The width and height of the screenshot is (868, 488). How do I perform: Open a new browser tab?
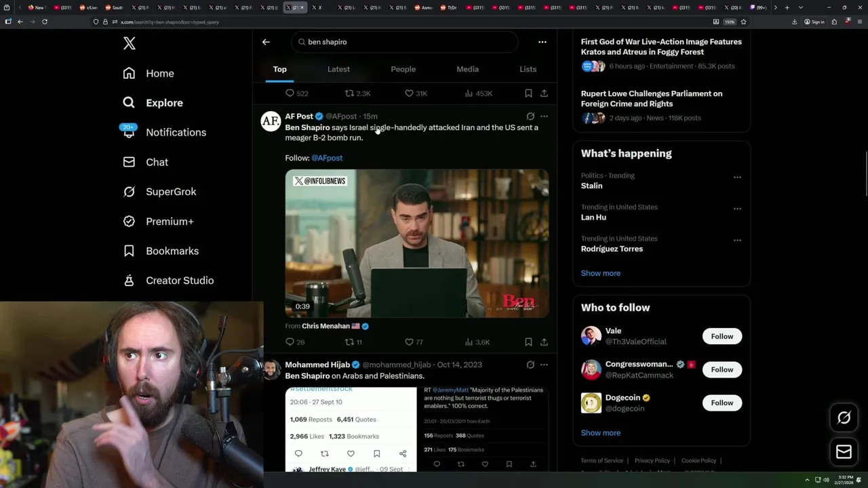coord(787,7)
